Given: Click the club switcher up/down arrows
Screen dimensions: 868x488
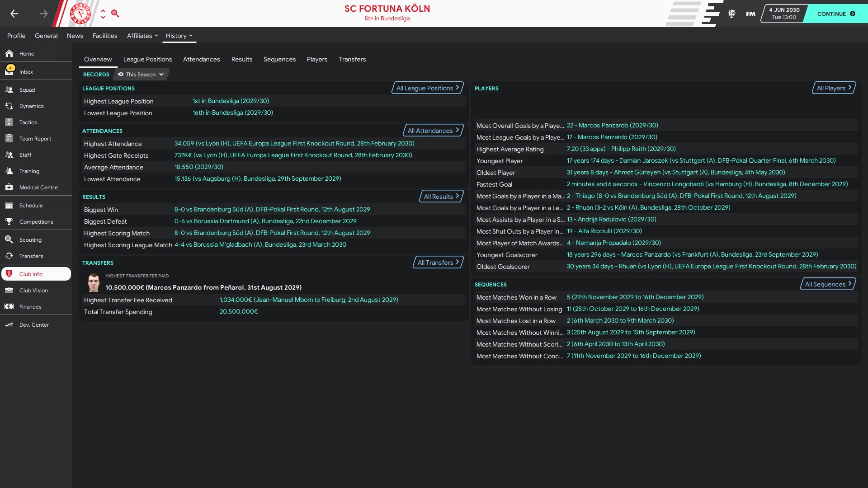Looking at the screenshot, I should tap(103, 14).
